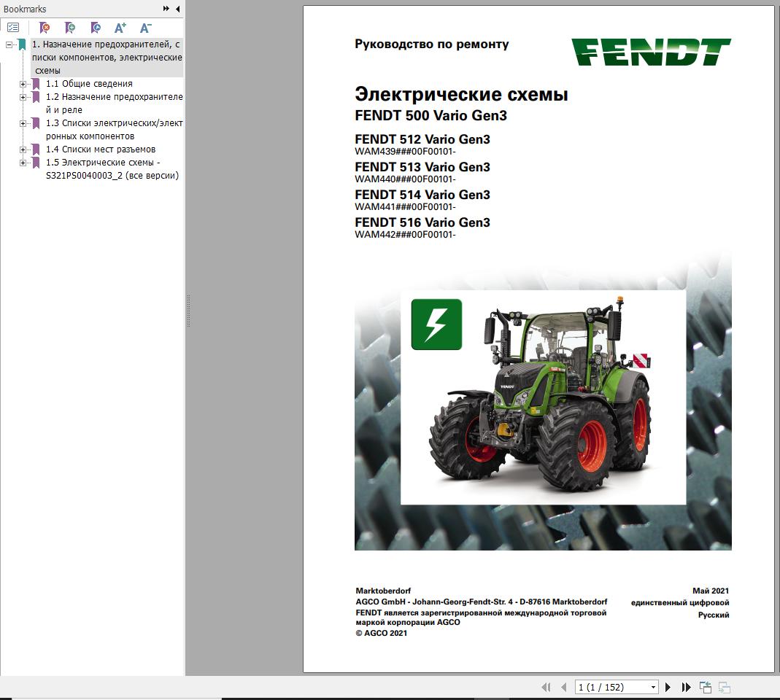Expand bookmark '1.5 Электрические схемы'
The width and height of the screenshot is (780, 700).
pos(23,163)
